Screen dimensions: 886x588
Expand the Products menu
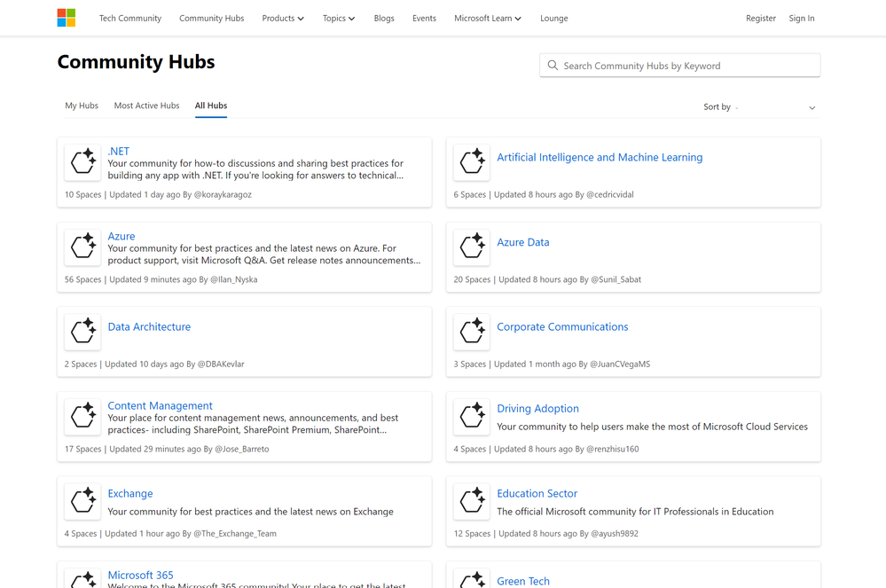[283, 18]
